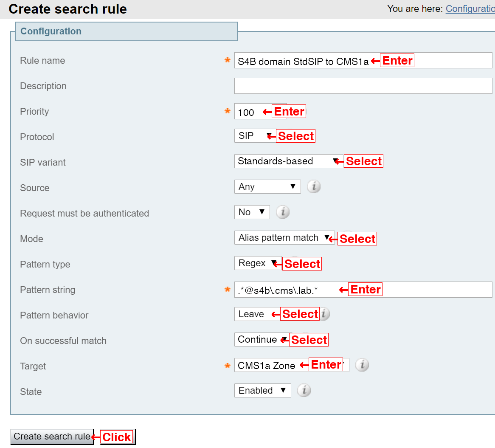This screenshot has height=448, width=495.
Task: Follow the Configuration breadcrumb link
Action: (x=470, y=9)
